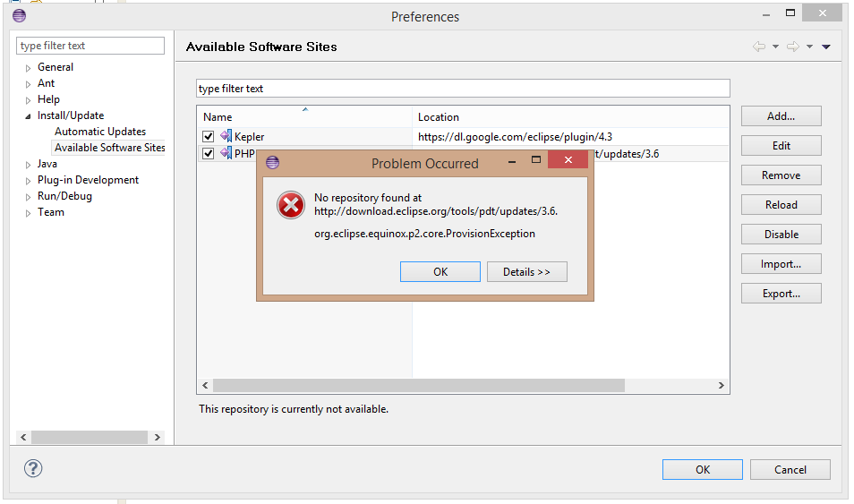Image resolution: width=854 pixels, height=504 pixels.
Task: Minimize the Problem Occurred dialog
Action: tap(511, 162)
